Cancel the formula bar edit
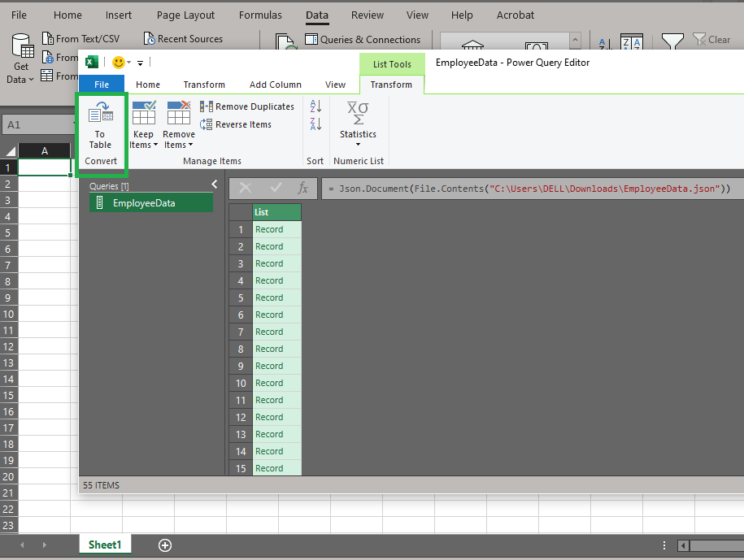744x560 pixels. tap(246, 189)
